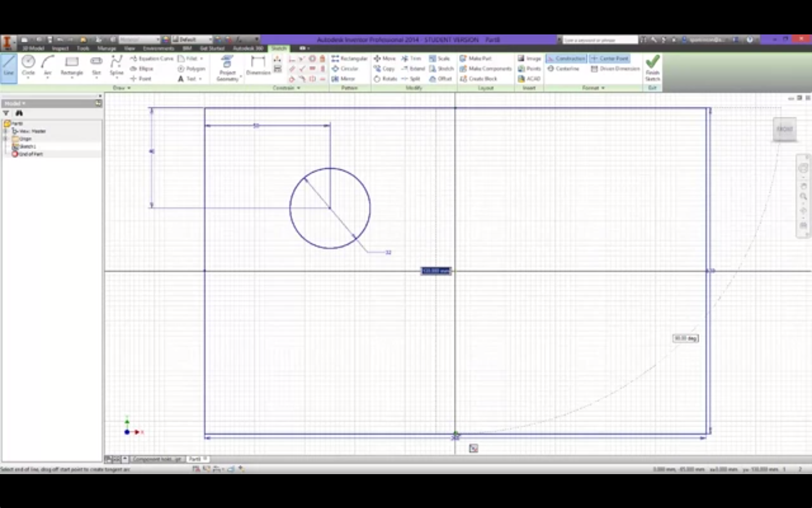
Task: Select the Stretch tool
Action: tap(441, 68)
